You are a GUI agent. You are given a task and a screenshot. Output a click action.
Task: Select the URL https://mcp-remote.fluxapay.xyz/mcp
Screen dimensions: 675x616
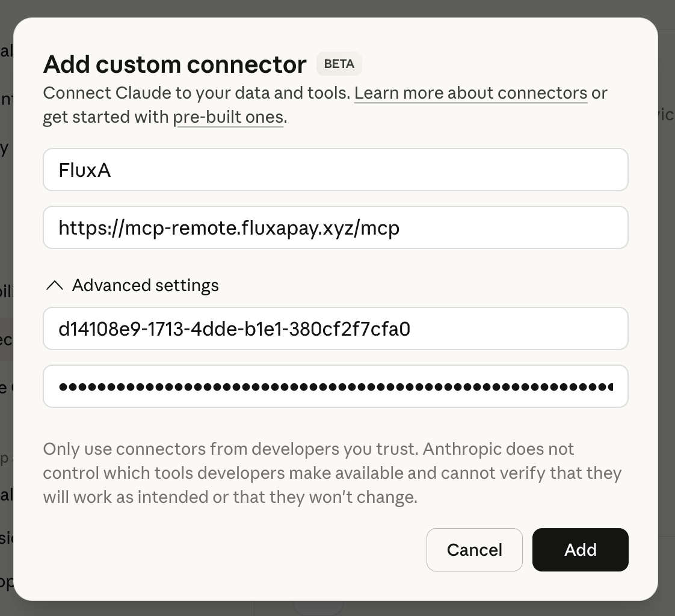(x=229, y=227)
